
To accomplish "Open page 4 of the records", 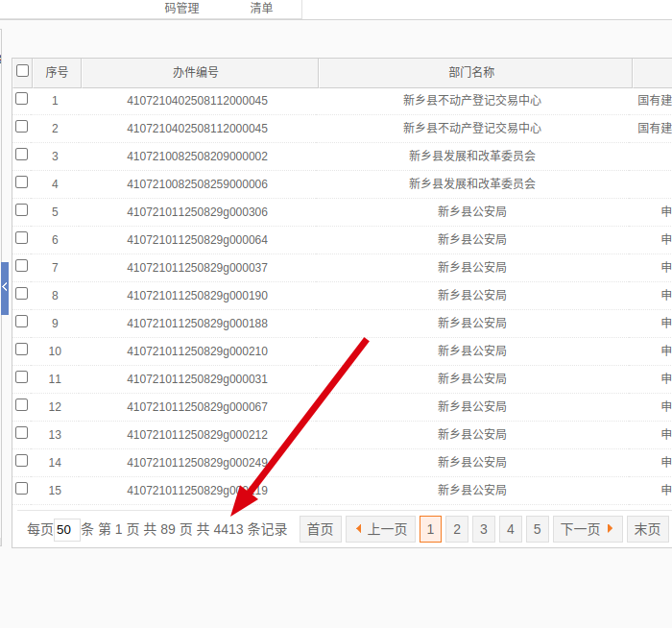I will (x=511, y=529).
